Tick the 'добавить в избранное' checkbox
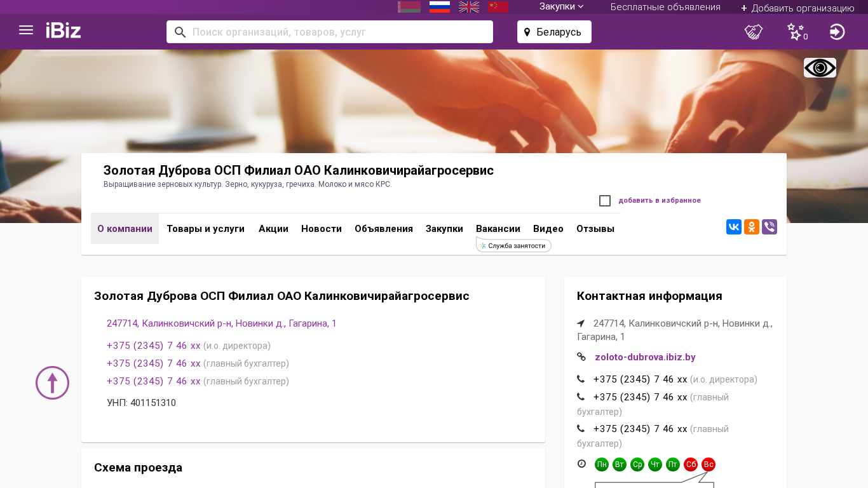The width and height of the screenshot is (868, 488). pos(605,201)
